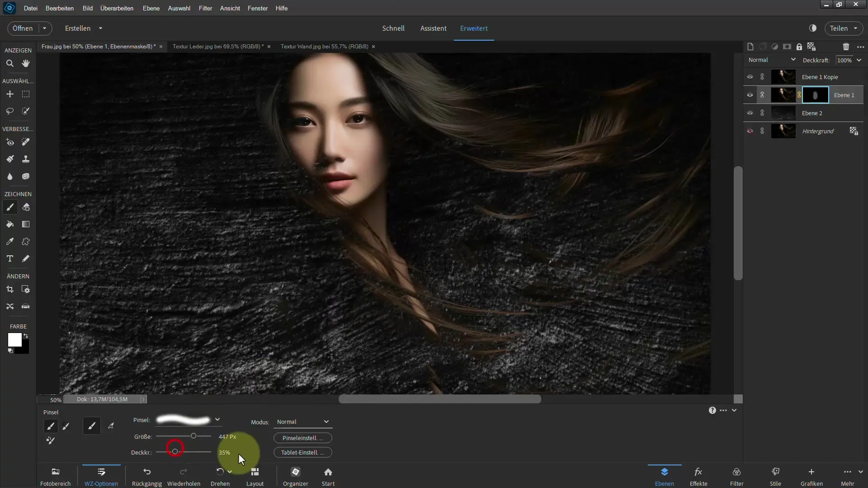Drag the Deckkraft opacity slider
The height and width of the screenshot is (488, 868).
[x=175, y=452]
